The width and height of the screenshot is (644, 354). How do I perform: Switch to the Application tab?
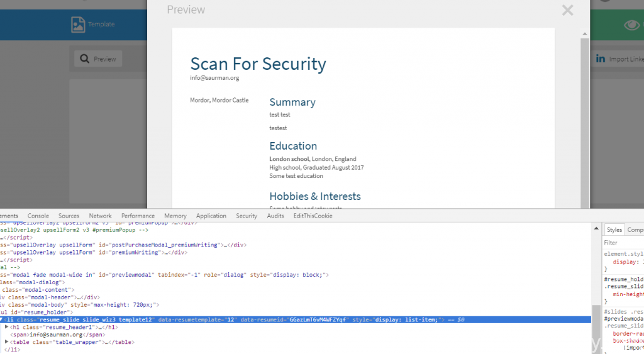(211, 216)
